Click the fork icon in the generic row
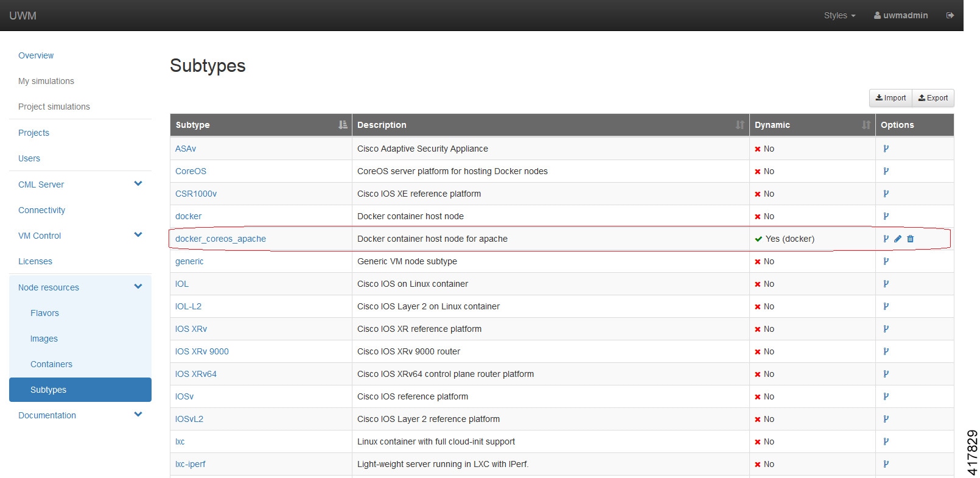 pos(886,261)
